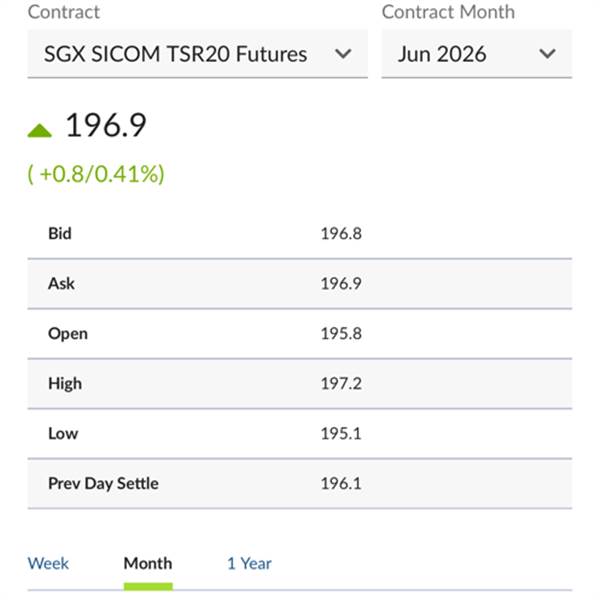Select the Low row label
The image size is (600, 600).
coord(62,433)
